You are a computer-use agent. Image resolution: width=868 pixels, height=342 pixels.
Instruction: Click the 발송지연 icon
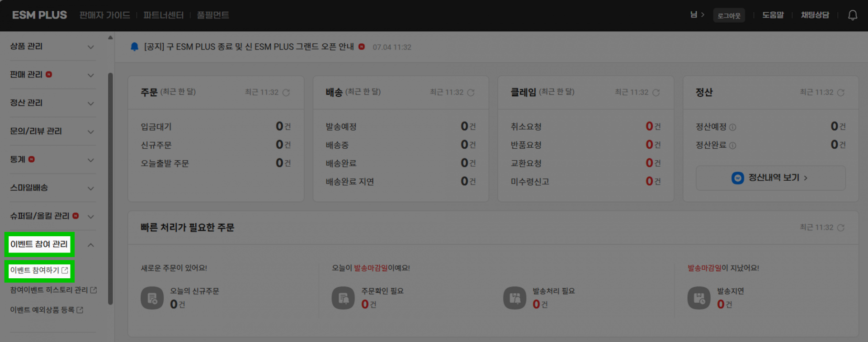pos(699,298)
